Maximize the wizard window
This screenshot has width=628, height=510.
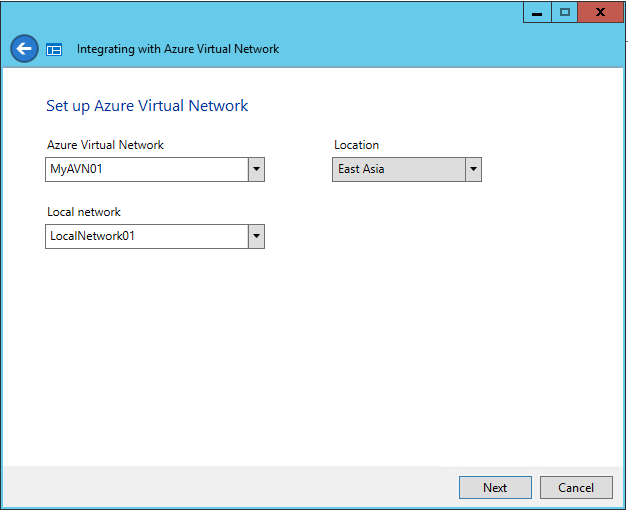click(565, 12)
